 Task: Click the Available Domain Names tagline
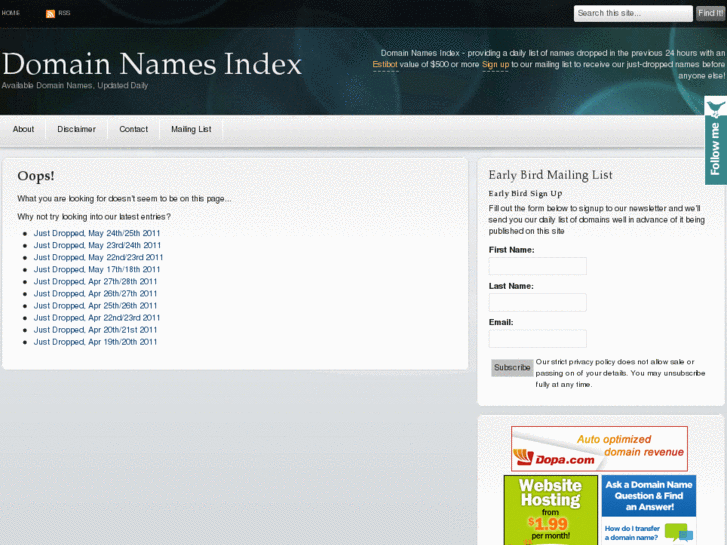point(75,85)
